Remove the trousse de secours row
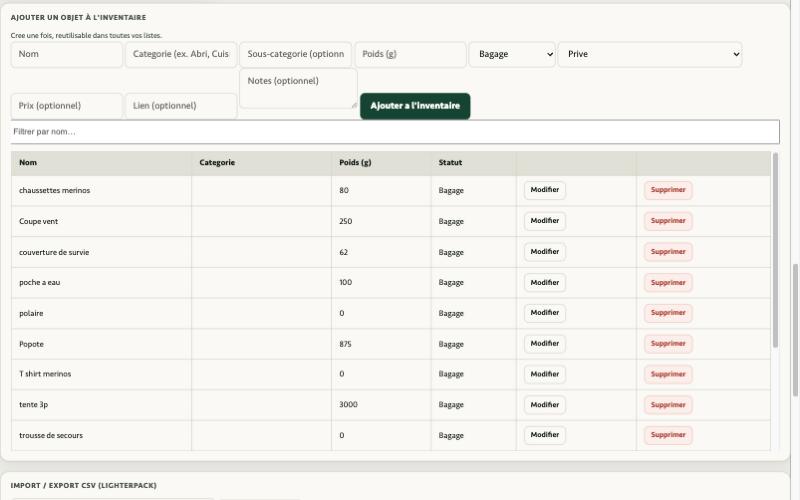 [x=668, y=435]
